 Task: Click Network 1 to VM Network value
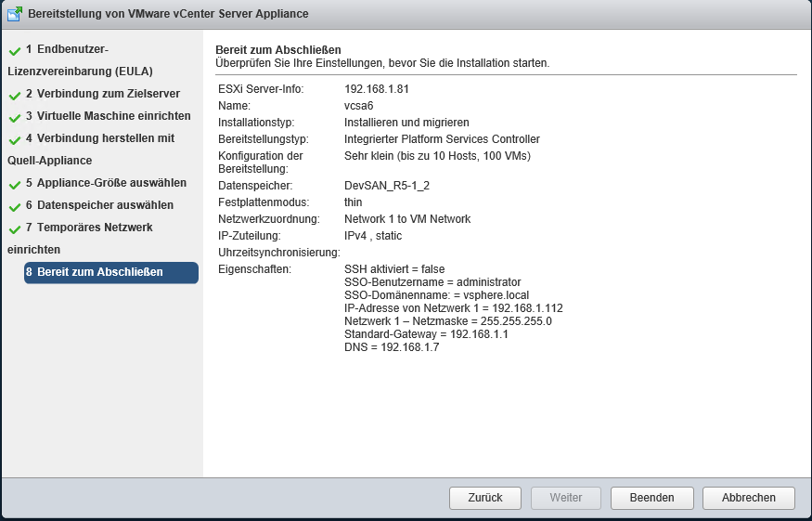click(x=407, y=219)
